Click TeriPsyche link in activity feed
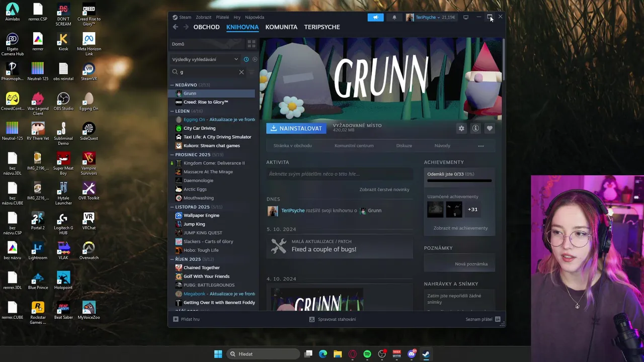This screenshot has width=644, height=362. [293, 211]
